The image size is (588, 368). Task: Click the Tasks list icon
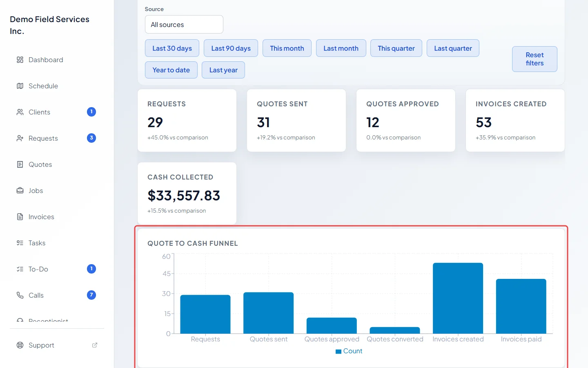point(20,243)
